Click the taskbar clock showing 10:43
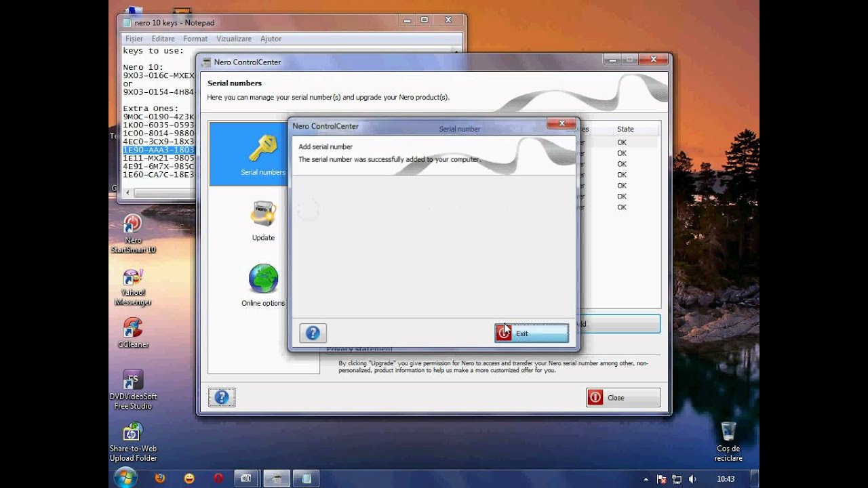 pyautogui.click(x=726, y=479)
